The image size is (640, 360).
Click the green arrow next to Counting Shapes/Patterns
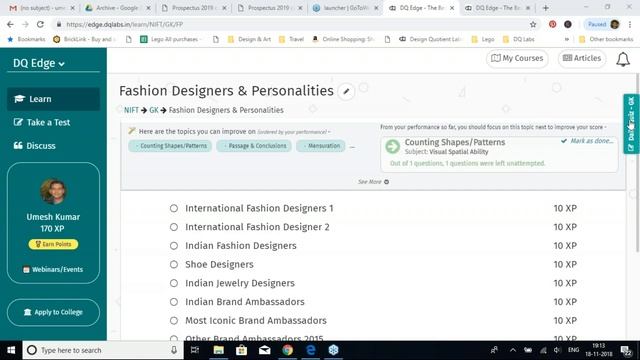click(x=393, y=146)
